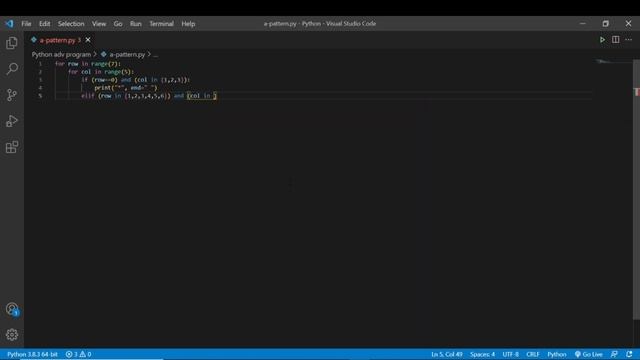Open the Edit menu
Viewport: 640px width, 360px height.
click(44, 24)
